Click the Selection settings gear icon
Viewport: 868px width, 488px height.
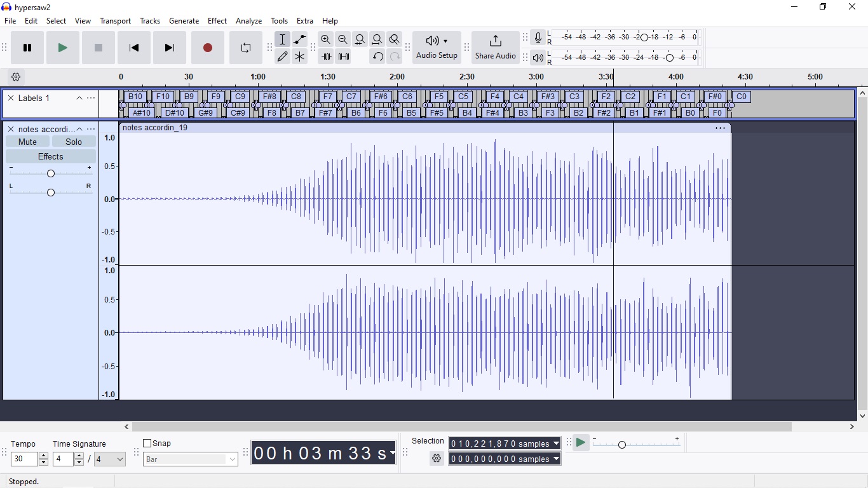point(437,459)
